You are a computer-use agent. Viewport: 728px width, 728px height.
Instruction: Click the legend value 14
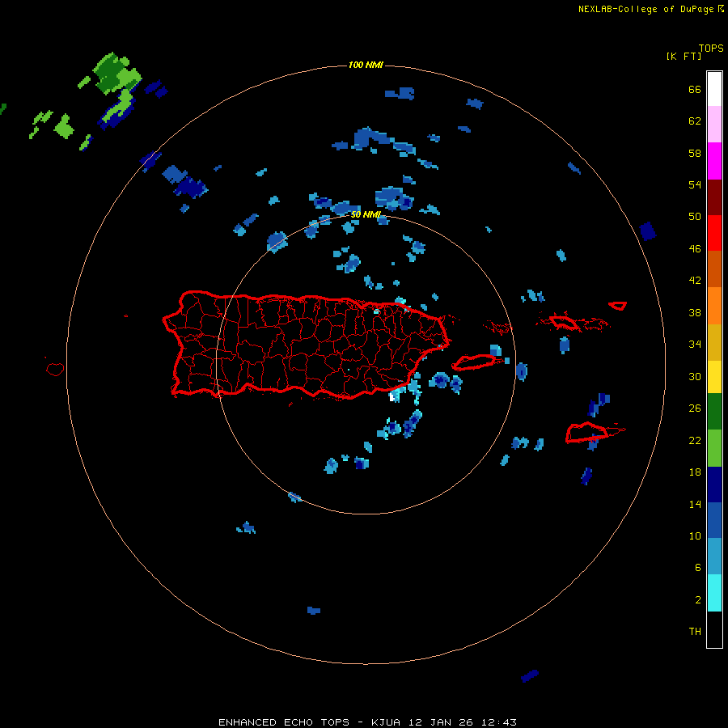695,504
